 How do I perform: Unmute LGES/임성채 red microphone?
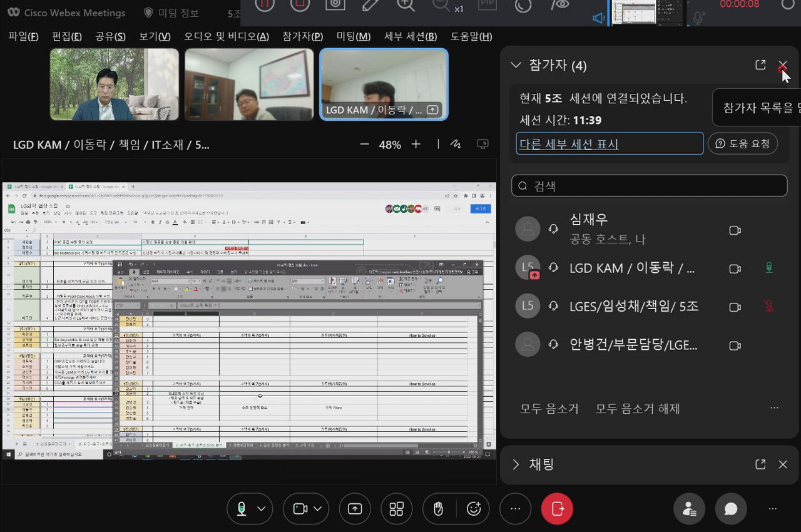coord(769,306)
